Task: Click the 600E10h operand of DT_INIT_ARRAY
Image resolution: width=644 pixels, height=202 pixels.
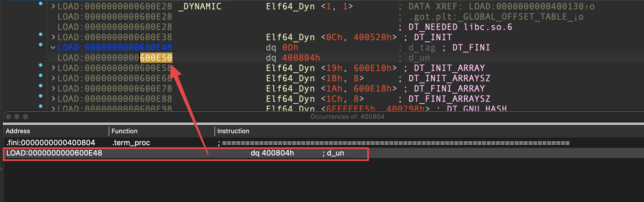Action: (x=373, y=68)
